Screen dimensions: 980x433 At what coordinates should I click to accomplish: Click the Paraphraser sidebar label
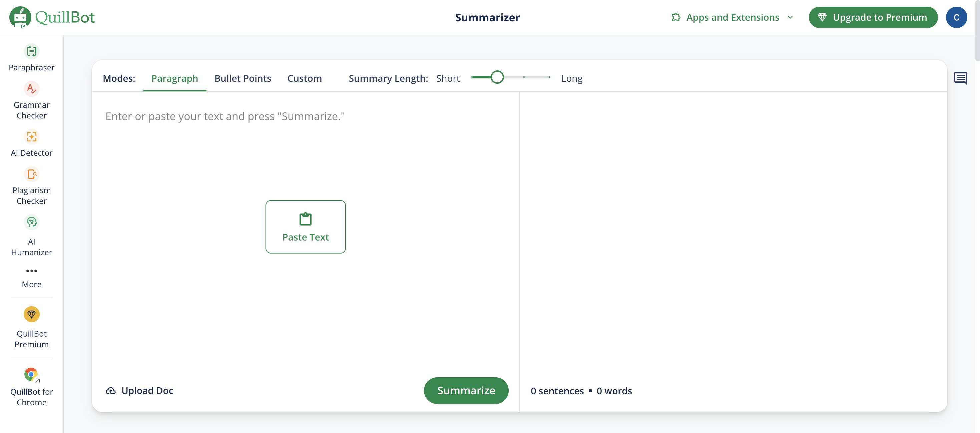pyautogui.click(x=32, y=68)
